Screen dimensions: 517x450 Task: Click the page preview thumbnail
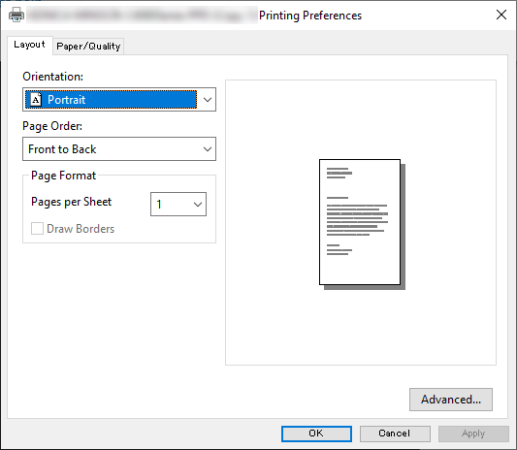click(362, 224)
